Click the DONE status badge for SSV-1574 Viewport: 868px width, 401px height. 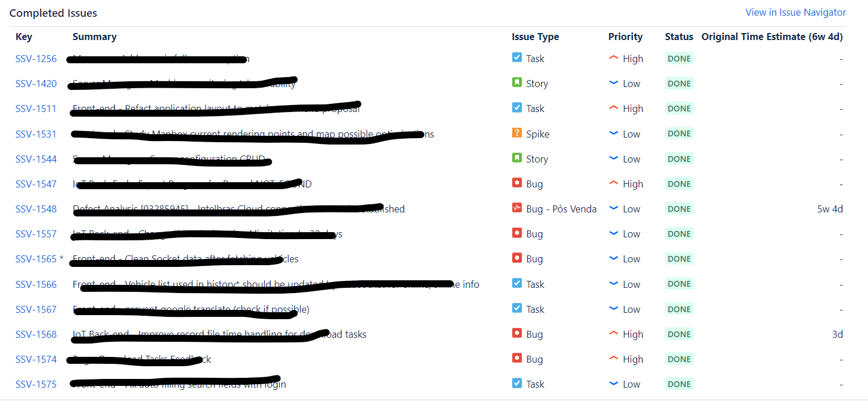pyautogui.click(x=679, y=359)
